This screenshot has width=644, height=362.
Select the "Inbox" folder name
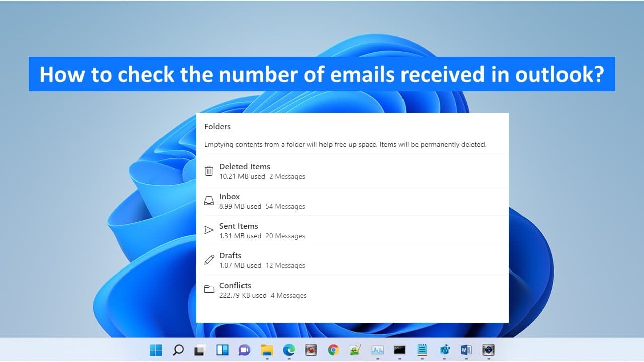click(229, 196)
